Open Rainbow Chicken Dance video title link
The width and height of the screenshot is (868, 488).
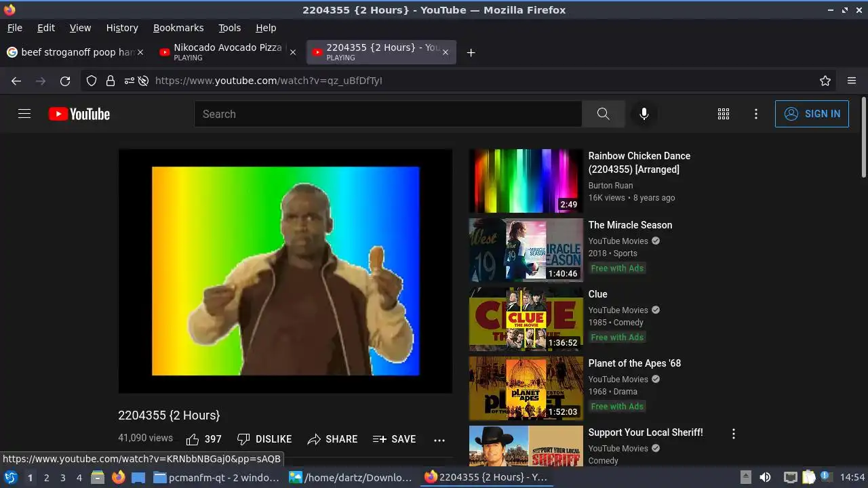click(x=639, y=163)
